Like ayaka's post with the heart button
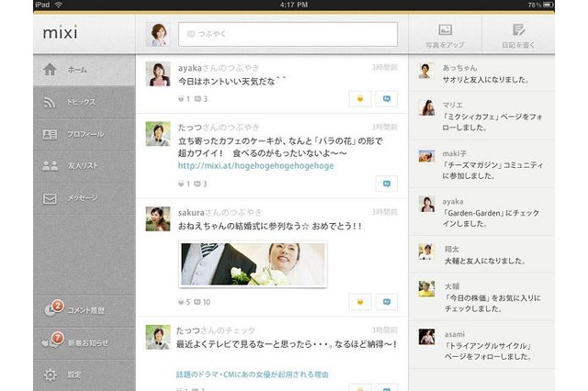This screenshot has width=588, height=391. 360,99
